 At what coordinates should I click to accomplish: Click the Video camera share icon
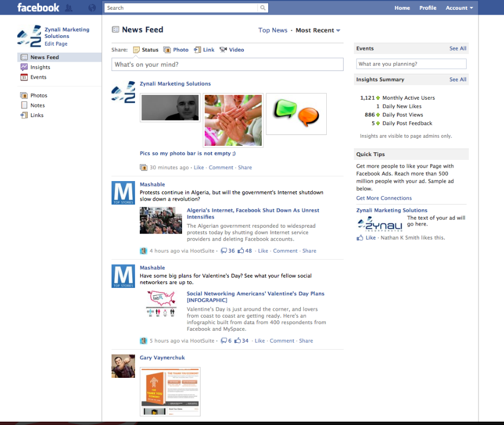[x=223, y=50]
